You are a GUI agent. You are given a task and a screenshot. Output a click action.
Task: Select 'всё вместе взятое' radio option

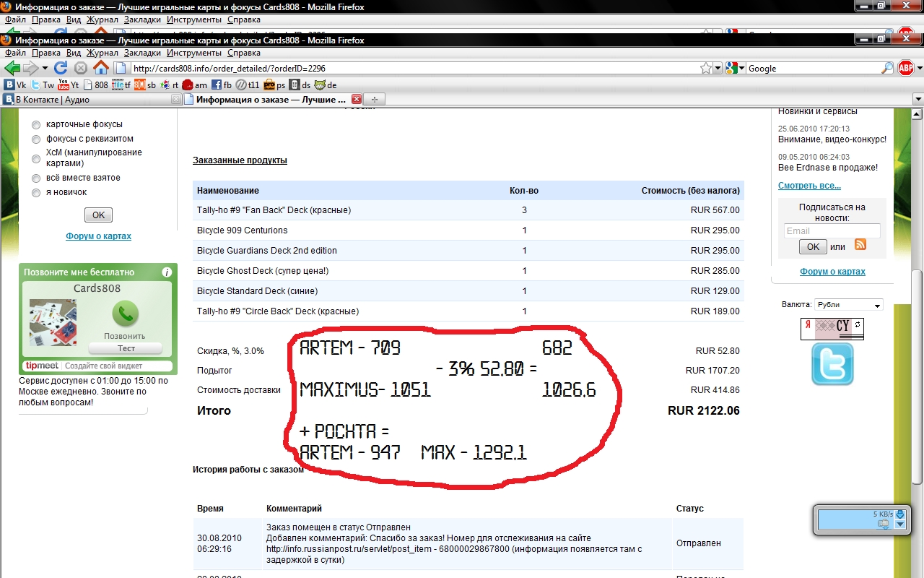pos(36,178)
